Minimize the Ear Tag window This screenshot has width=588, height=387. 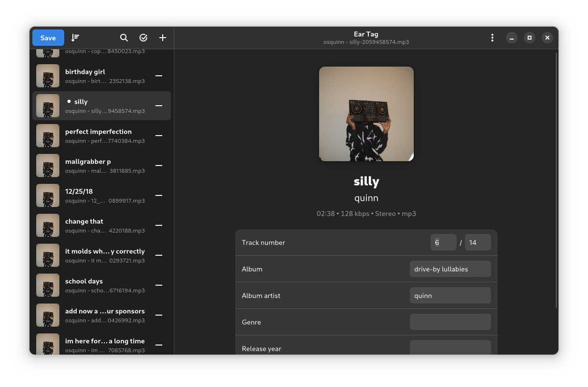pos(512,38)
